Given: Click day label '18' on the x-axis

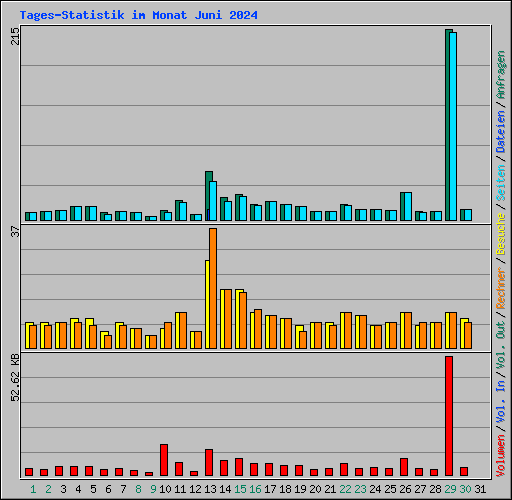Looking at the screenshot, I should click(x=285, y=489).
